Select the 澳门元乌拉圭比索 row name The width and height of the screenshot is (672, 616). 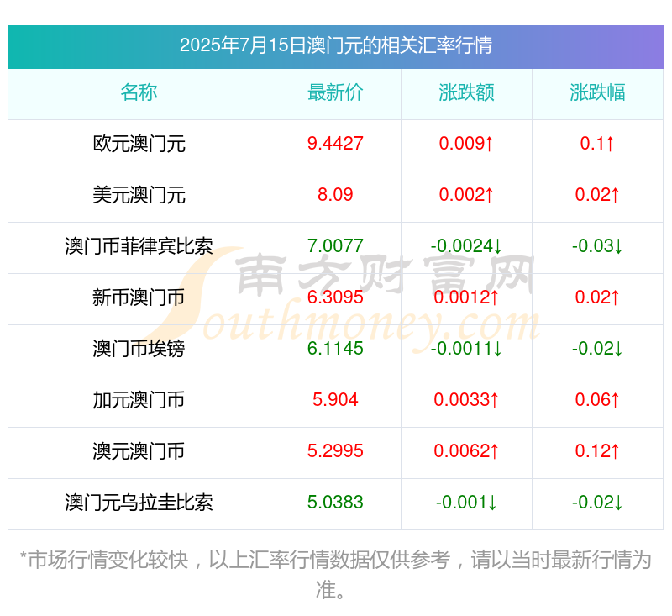(x=139, y=503)
